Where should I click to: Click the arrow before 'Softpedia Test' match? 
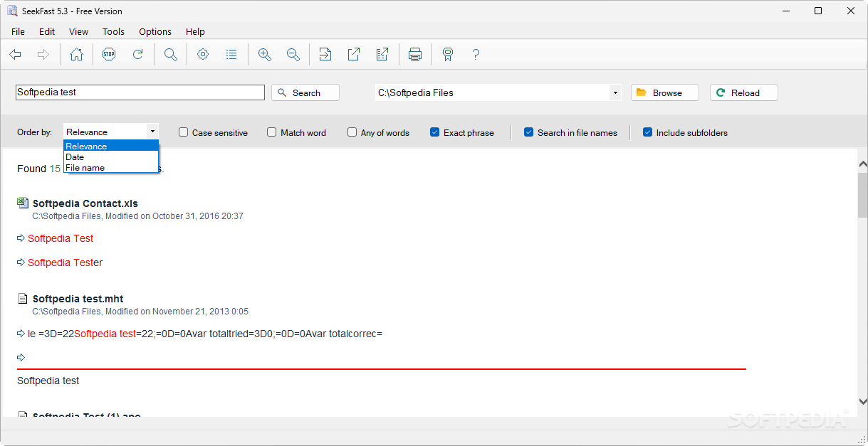[21, 238]
